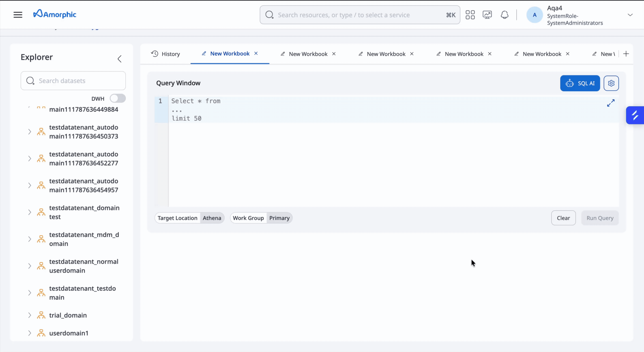
Task: Click the userdomain1 domain icon
Action: coord(41,333)
